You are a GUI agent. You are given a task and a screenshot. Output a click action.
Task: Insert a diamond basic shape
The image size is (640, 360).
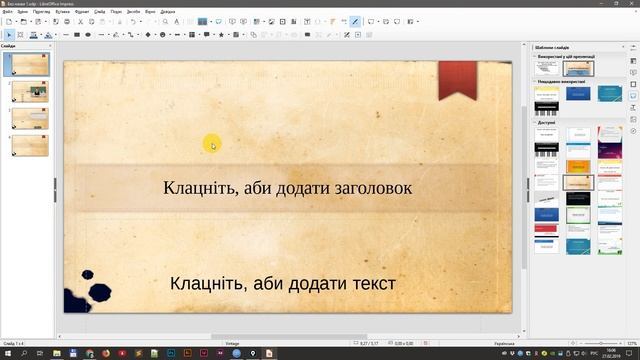pos(148,35)
